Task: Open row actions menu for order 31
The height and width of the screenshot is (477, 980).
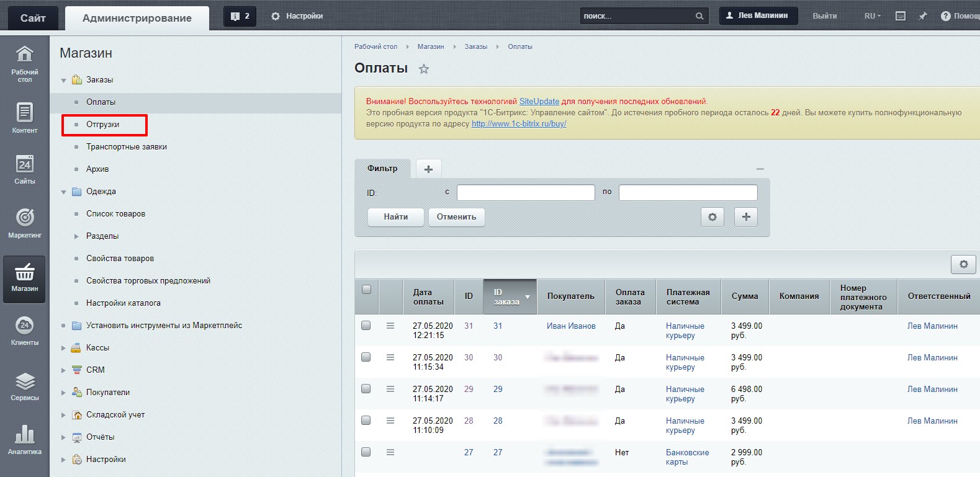Action: 390,326
